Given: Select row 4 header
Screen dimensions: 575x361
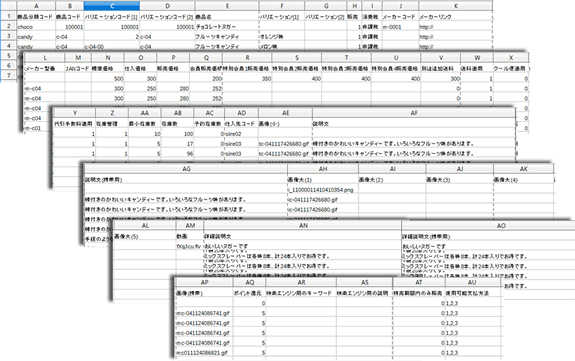Looking at the screenshot, I should point(8,46).
